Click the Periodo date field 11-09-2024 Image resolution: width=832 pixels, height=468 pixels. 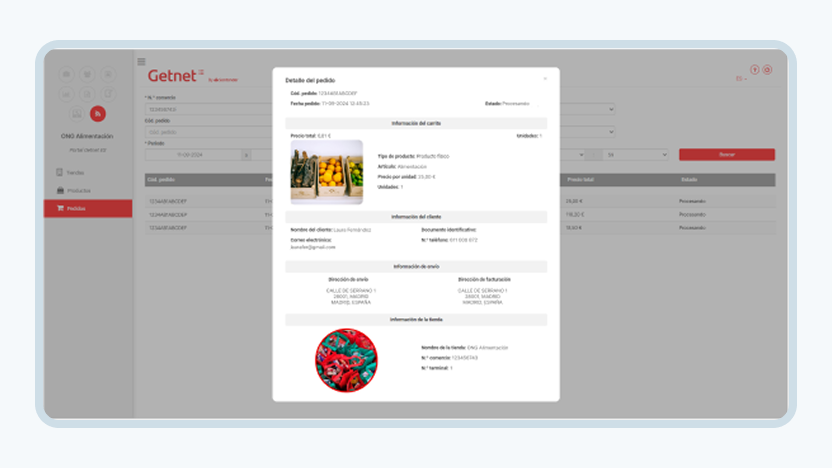[x=193, y=155]
